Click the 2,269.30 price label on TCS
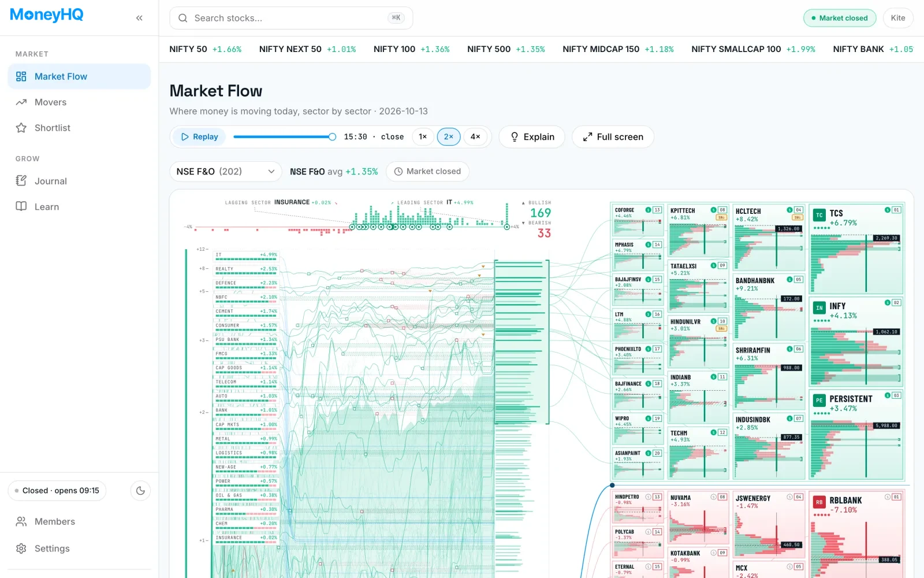924x578 pixels. tap(886, 238)
